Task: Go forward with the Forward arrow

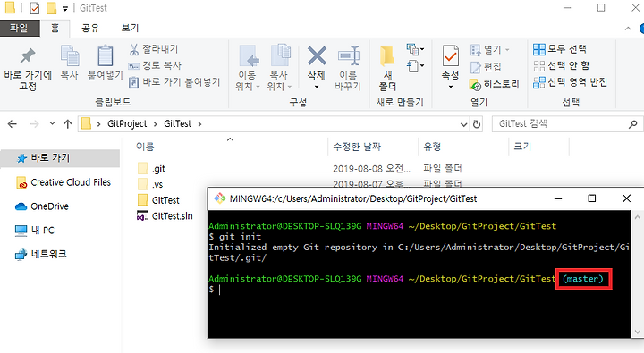Action: 35,124
